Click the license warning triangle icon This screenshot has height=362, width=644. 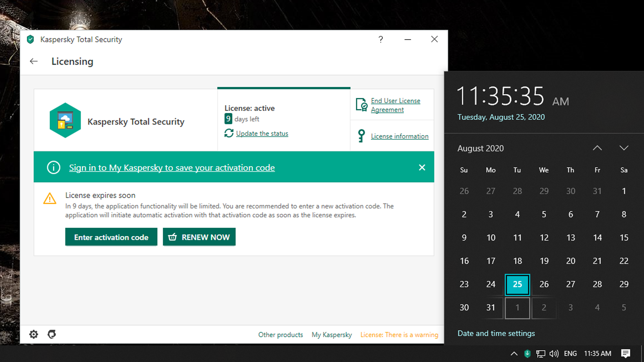[50, 198]
